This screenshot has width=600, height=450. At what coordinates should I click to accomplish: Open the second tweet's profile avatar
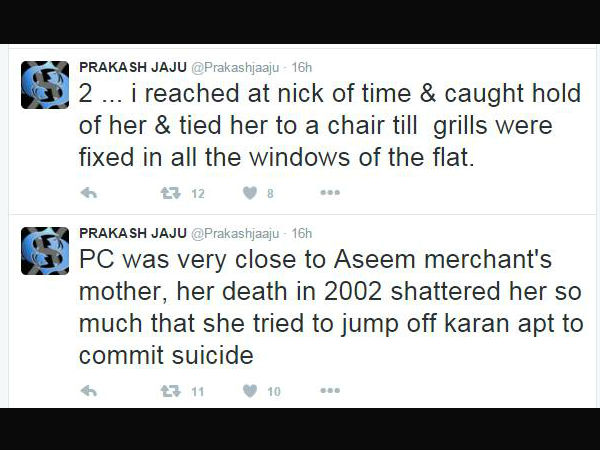tap(45, 251)
